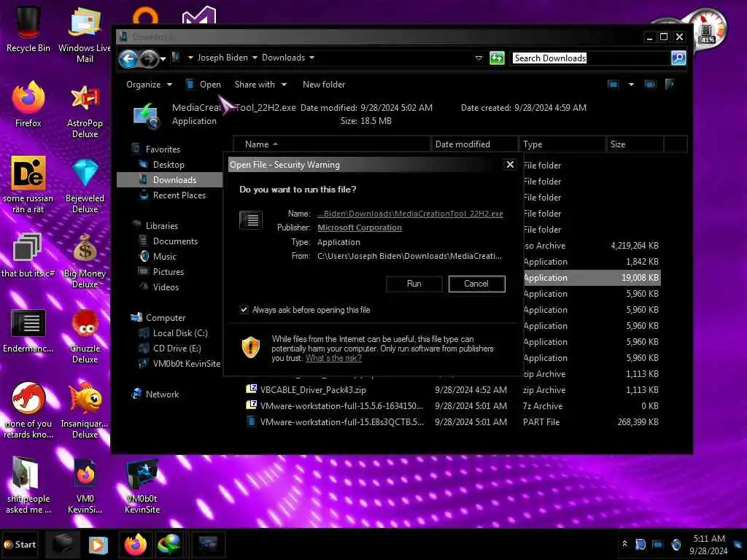Sort by Size column header
The width and height of the screenshot is (747, 560).
[635, 144]
